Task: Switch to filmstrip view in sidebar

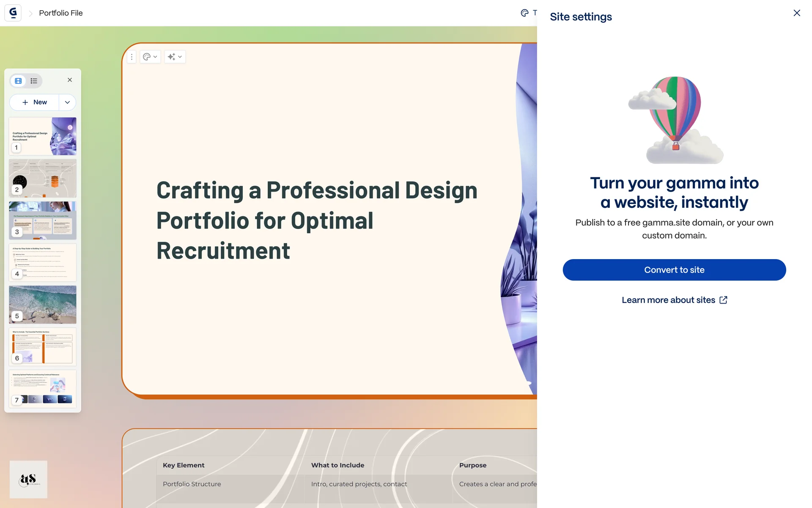Action: click(18, 81)
